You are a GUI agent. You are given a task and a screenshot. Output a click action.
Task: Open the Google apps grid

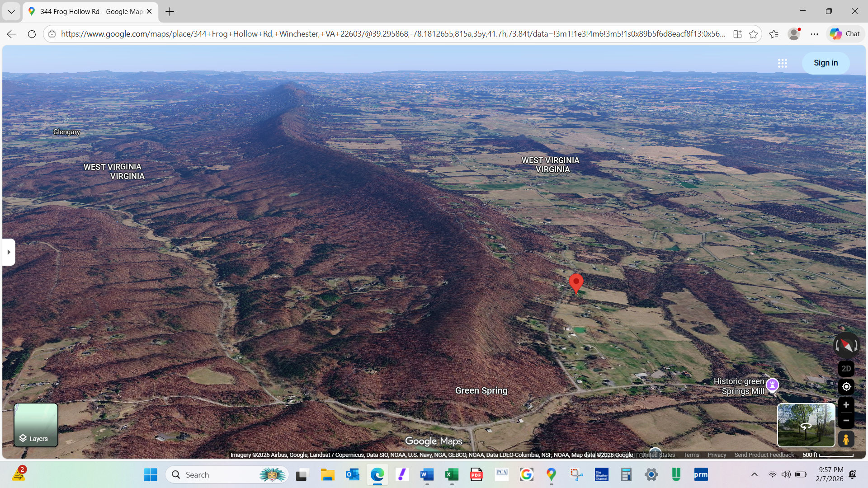coord(783,63)
